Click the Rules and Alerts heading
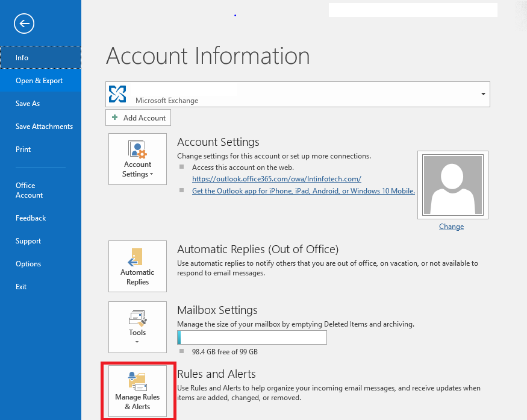This screenshot has width=527, height=420. 216,374
